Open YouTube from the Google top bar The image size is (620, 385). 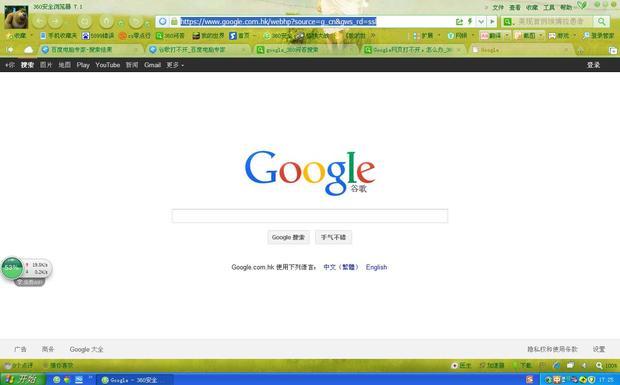tap(108, 65)
